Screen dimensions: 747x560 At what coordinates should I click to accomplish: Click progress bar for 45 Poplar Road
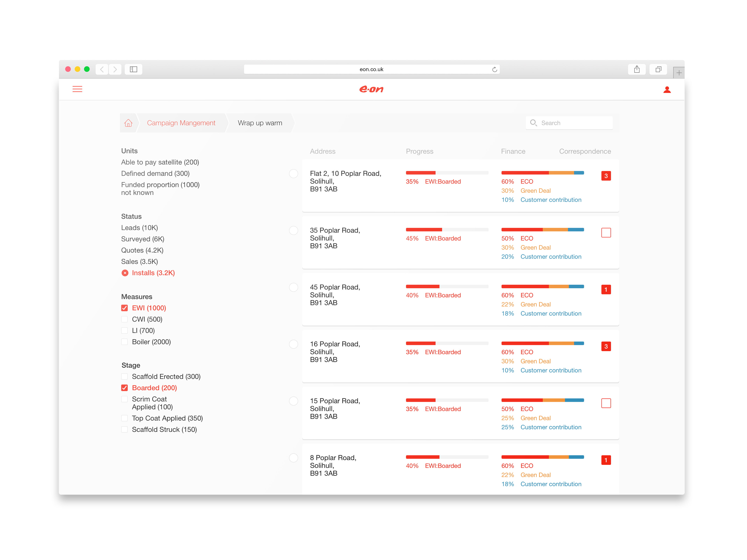(447, 287)
